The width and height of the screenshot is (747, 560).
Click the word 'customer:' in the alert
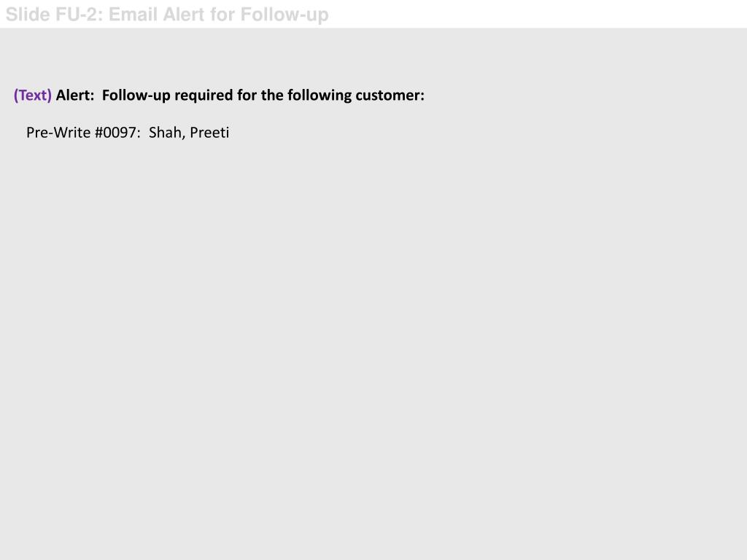tap(390, 96)
